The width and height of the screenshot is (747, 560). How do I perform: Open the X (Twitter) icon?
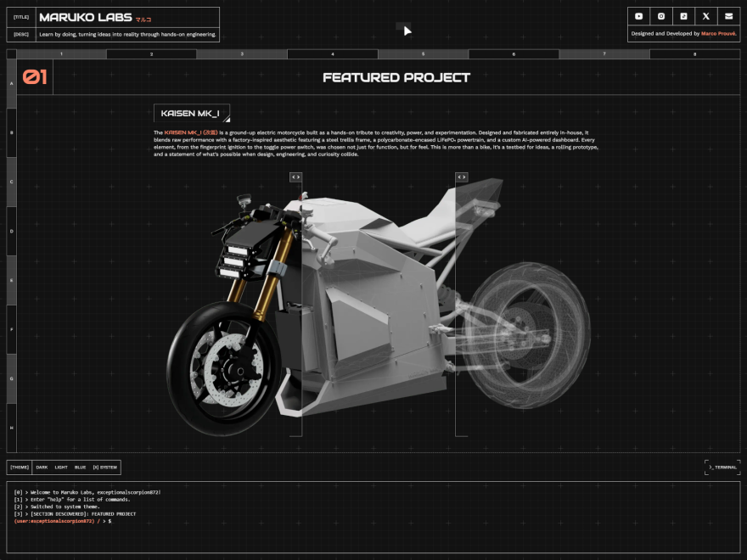pyautogui.click(x=706, y=16)
